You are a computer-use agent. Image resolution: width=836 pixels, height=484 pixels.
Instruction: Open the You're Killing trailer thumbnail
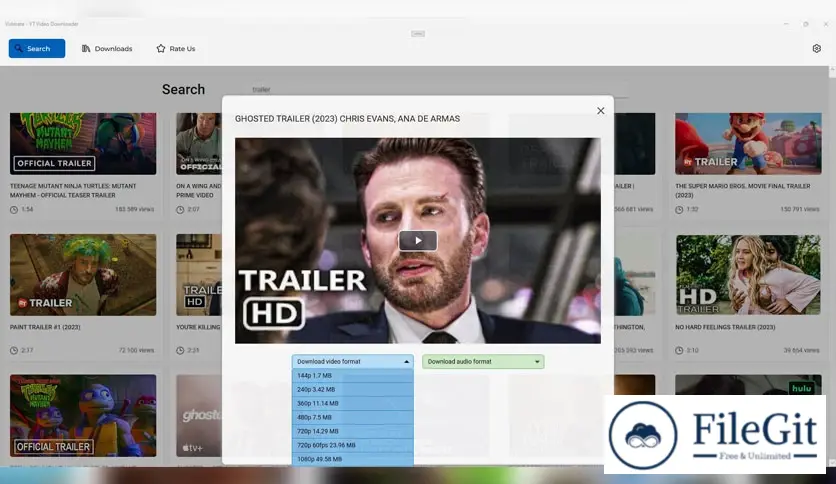(199, 275)
